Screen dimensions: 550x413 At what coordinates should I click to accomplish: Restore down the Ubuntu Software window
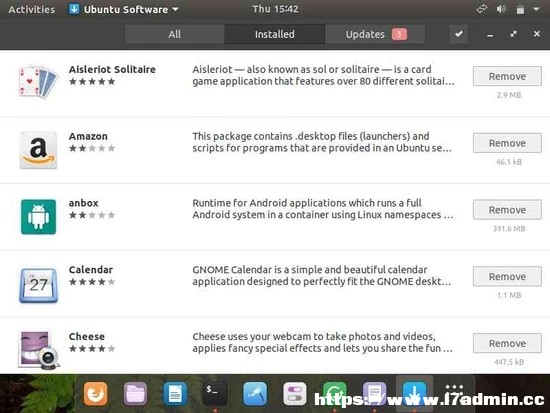[x=514, y=34]
